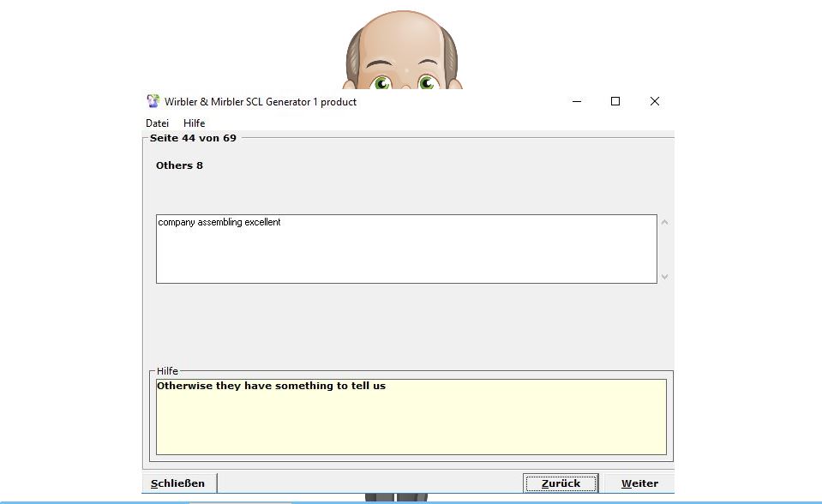Go back with the Zurück button
The height and width of the screenshot is (504, 822).
(x=561, y=483)
